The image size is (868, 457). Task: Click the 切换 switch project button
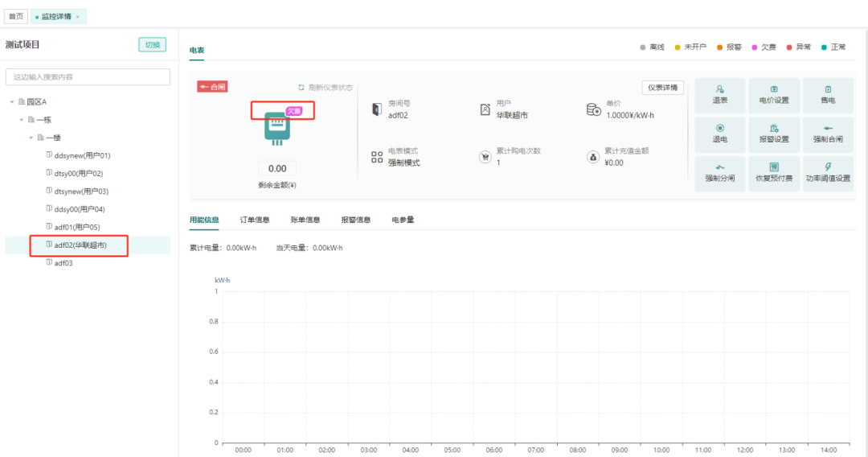[x=152, y=45]
